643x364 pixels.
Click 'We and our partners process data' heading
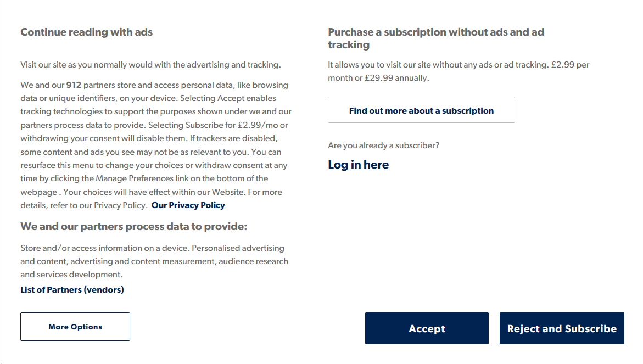133,226
